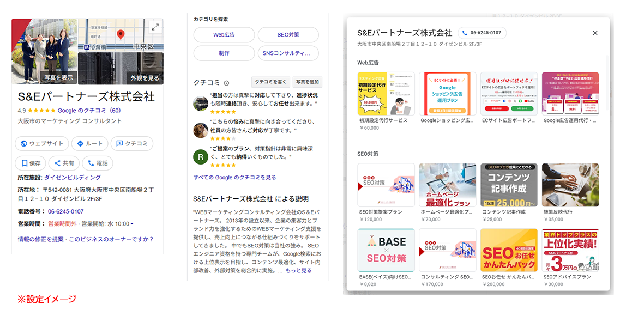Click the ¥70,000 price text

pyautogui.click(x=430, y=220)
